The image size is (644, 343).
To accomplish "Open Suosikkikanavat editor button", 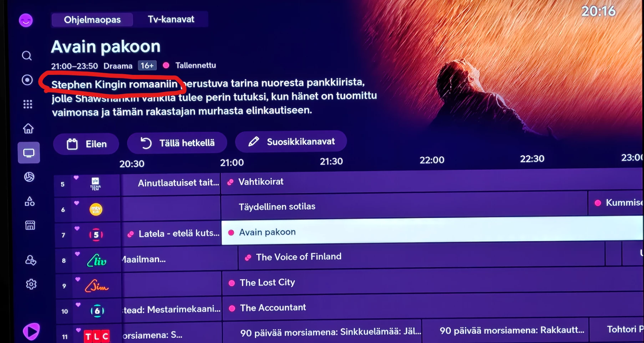I will (291, 142).
